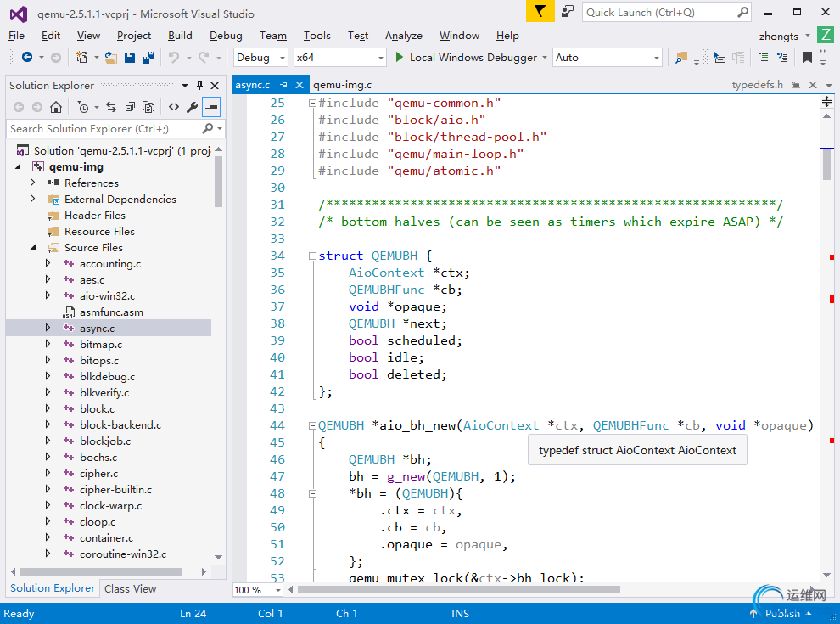Click the Open File folder icon
Image resolution: width=840 pixels, height=624 pixels.
click(110, 58)
